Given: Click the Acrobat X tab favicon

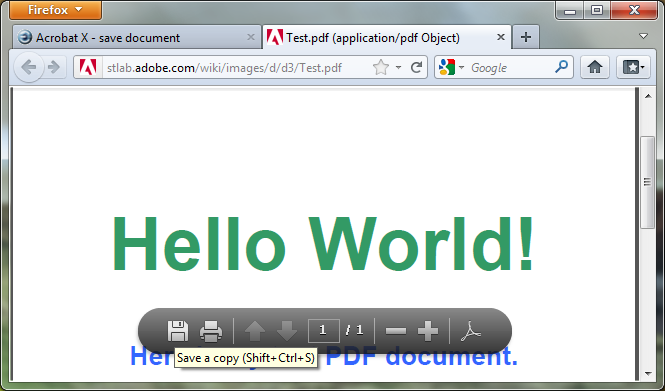Looking at the screenshot, I should [x=25, y=37].
